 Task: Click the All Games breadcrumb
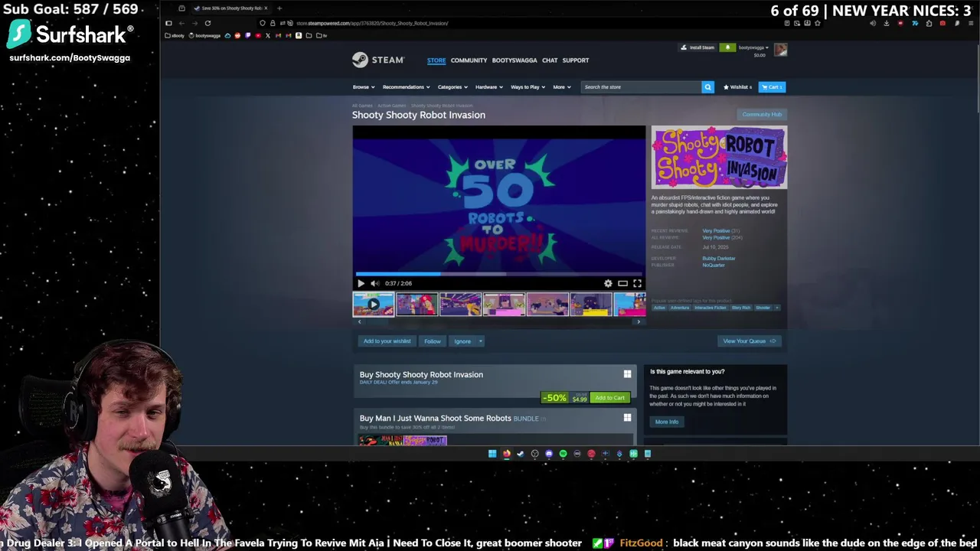[x=362, y=106]
